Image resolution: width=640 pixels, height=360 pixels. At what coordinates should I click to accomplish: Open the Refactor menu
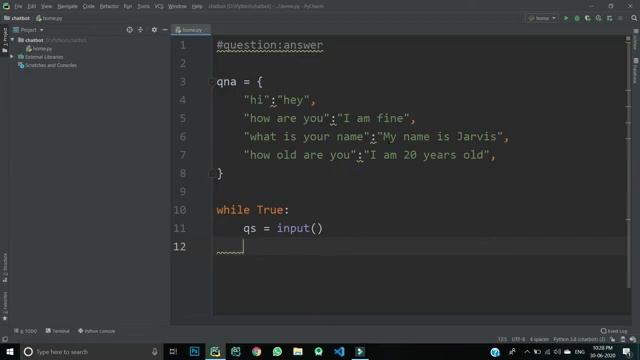109,7
